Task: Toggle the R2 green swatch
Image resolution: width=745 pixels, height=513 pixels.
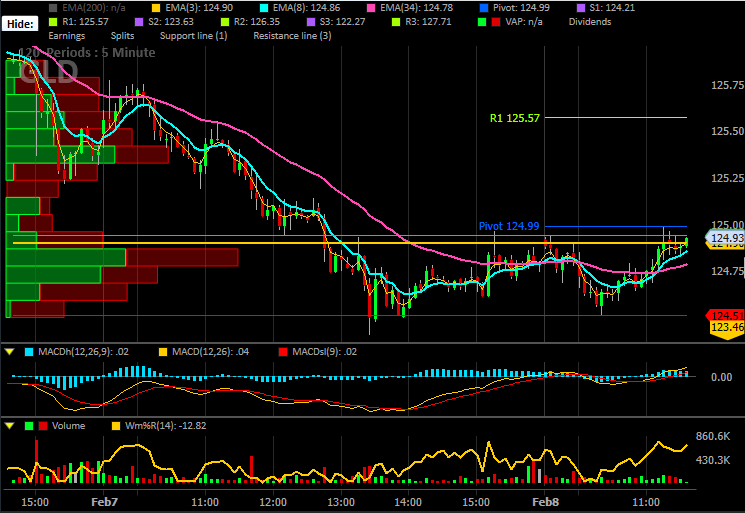Action: 225,22
